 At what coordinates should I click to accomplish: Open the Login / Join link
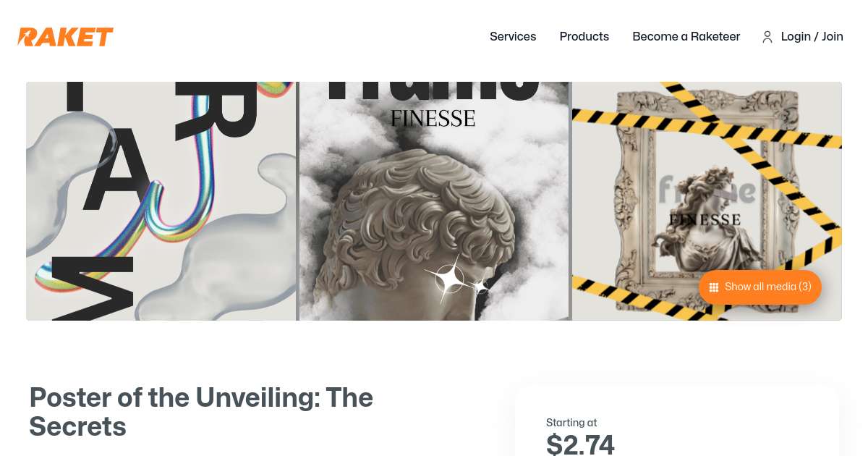tap(812, 36)
